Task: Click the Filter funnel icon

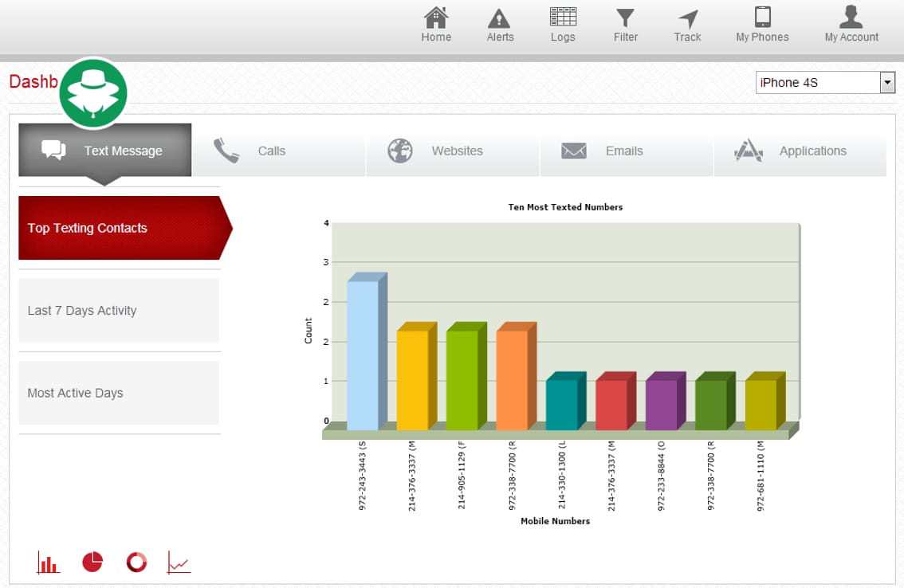Action: (x=626, y=18)
